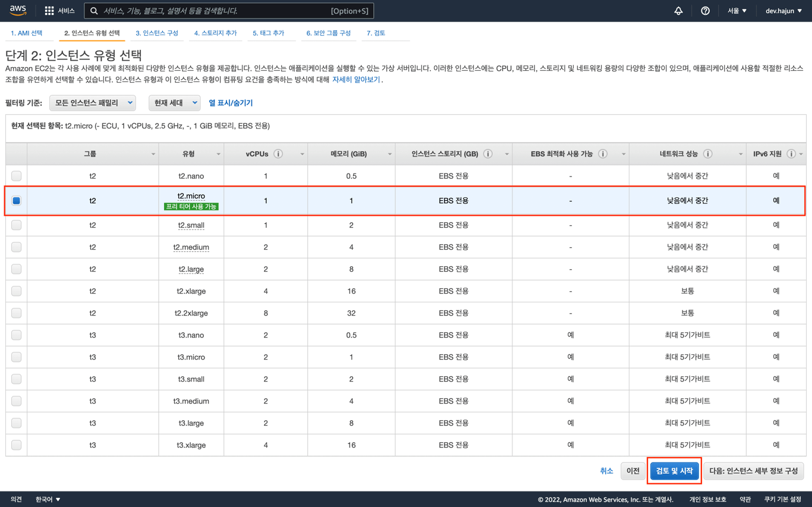Screen dimensions: 812x507
Task: Open 쿠키 기본 설정 footer link
Action: pyautogui.click(x=782, y=499)
